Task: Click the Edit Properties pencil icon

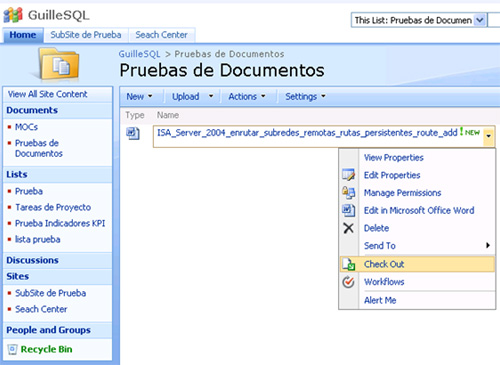Action: click(x=348, y=175)
